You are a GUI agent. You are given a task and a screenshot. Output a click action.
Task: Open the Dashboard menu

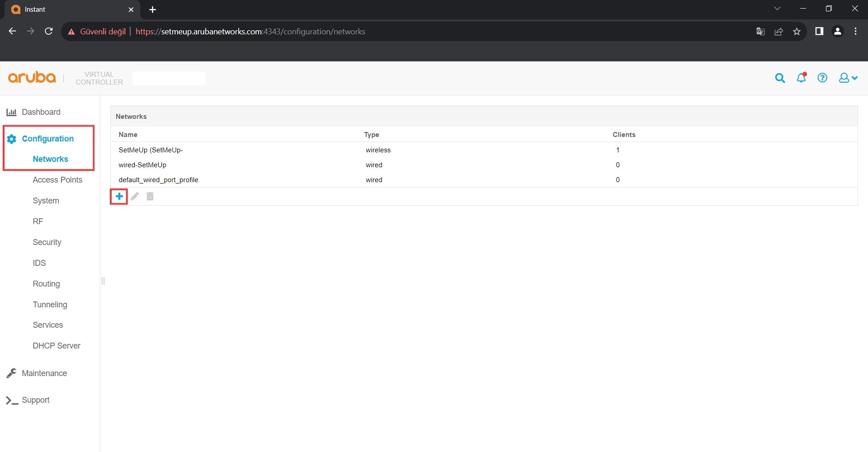[x=41, y=112]
